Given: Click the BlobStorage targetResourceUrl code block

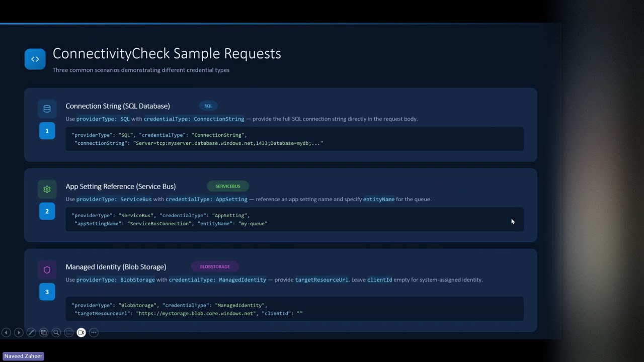Looking at the screenshot, I should 294,309.
